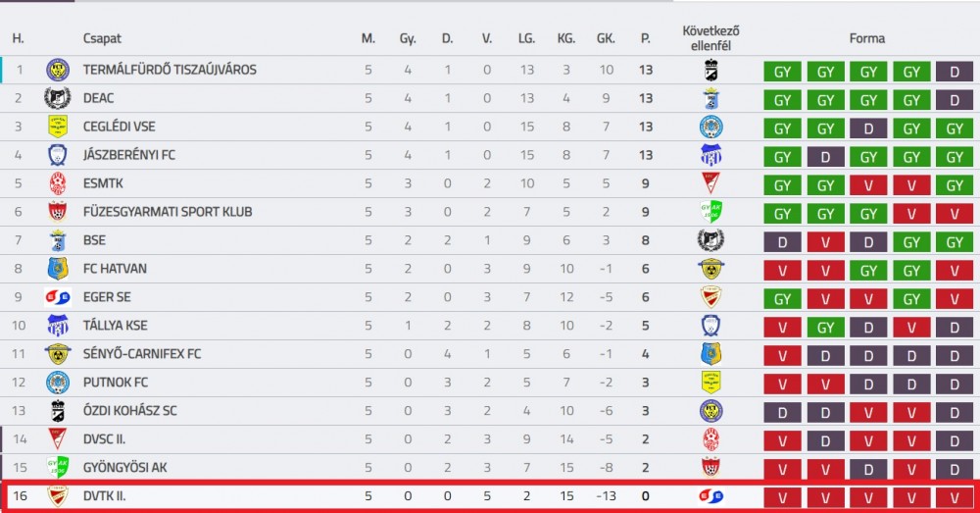Click next opponent crest in DVTK II. row
980x513 pixels.
coord(710,496)
